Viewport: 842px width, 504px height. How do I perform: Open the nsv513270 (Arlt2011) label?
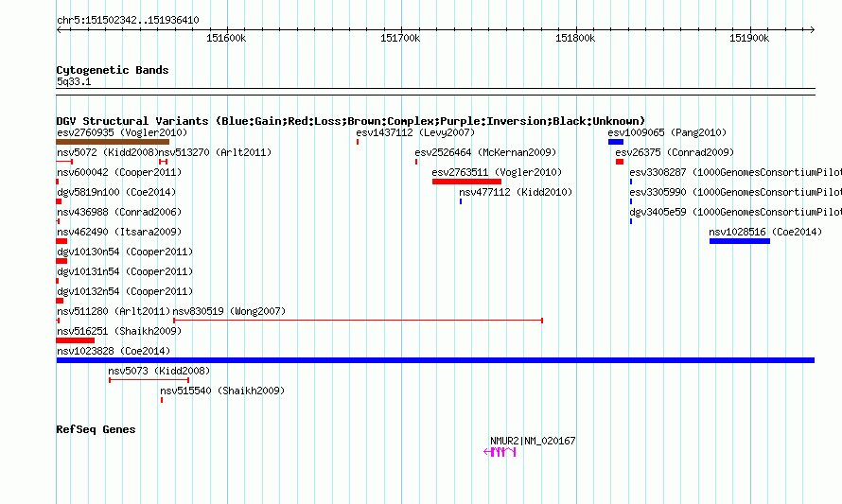pos(215,152)
